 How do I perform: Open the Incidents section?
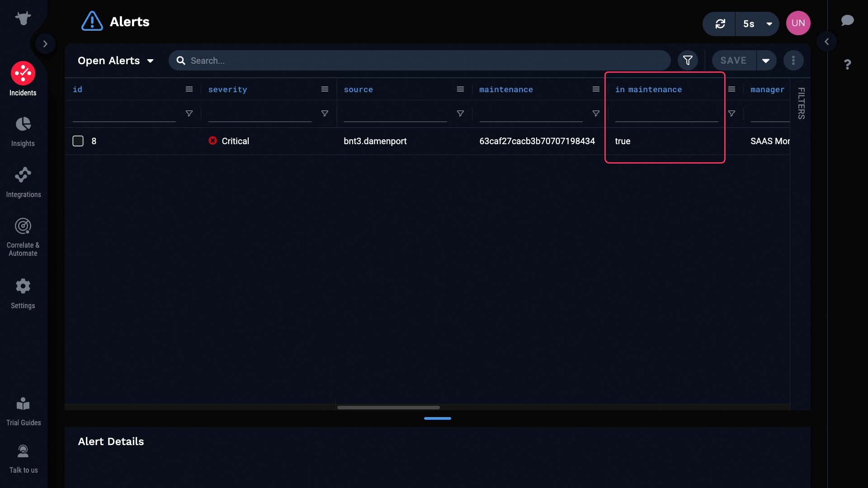pyautogui.click(x=23, y=80)
